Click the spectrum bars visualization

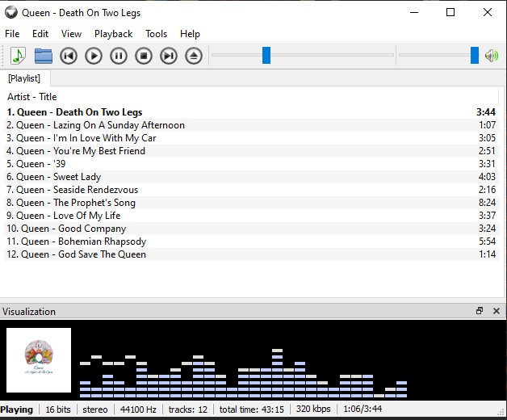(243, 373)
